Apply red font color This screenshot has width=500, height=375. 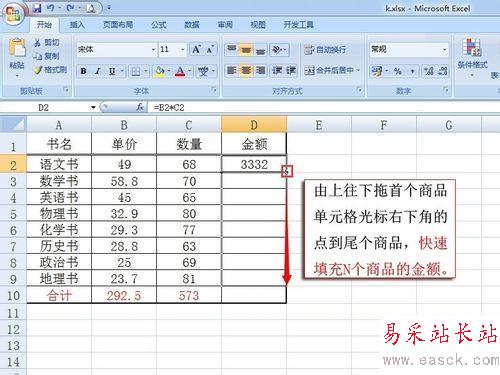[180, 71]
